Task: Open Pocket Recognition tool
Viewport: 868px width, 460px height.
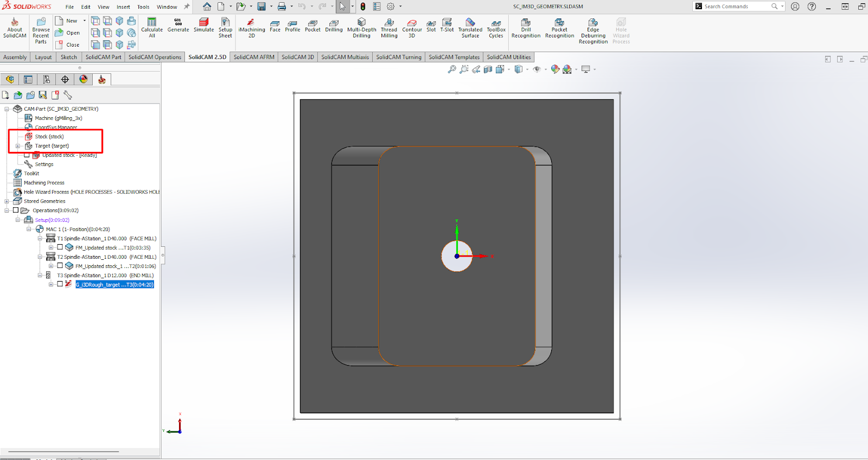Action: 559,28
